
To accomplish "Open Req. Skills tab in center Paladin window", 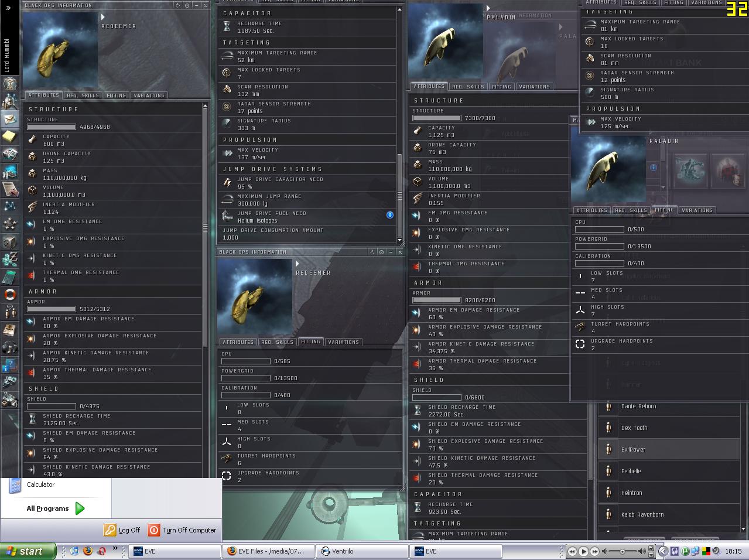I will click(x=468, y=87).
